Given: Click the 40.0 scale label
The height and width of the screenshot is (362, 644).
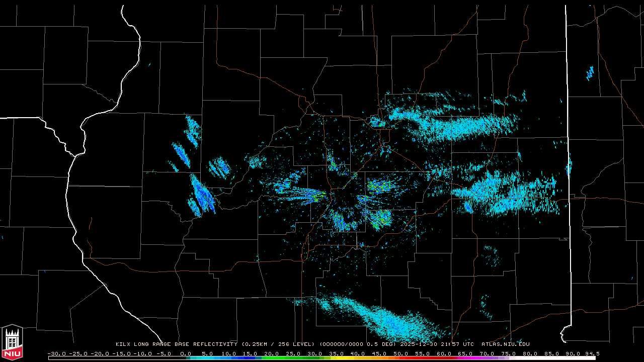Looking at the screenshot, I should (x=358, y=353).
